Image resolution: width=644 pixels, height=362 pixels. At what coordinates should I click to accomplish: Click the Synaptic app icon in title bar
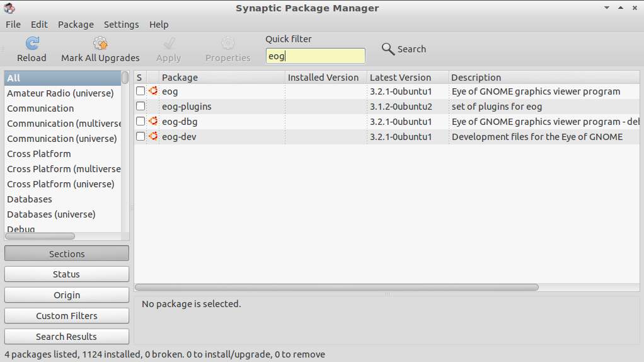tap(9, 8)
